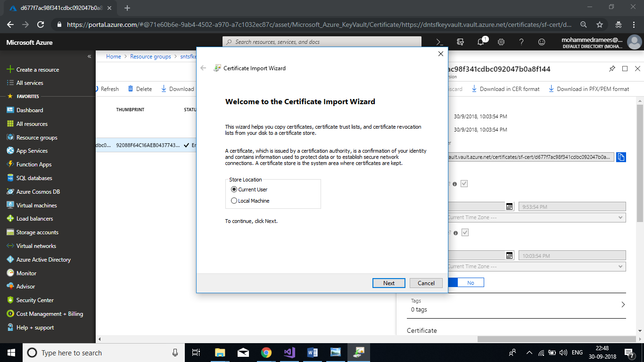644x362 pixels.
Task: Collapse the left sidebar menu
Action: click(x=89, y=57)
